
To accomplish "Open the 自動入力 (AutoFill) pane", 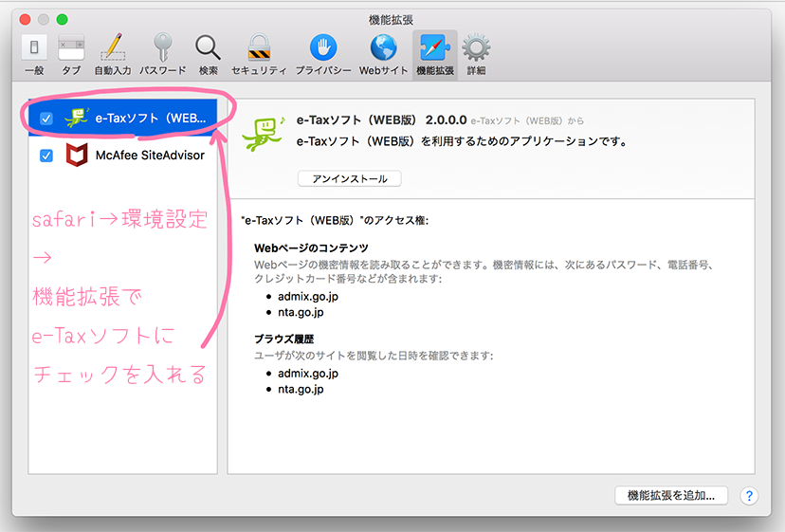I will tap(113, 55).
